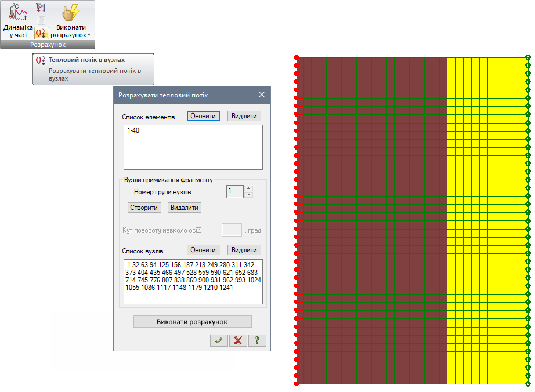Click the Виконати розрахунок lightning icon
535x392 pixels.
pos(71,13)
